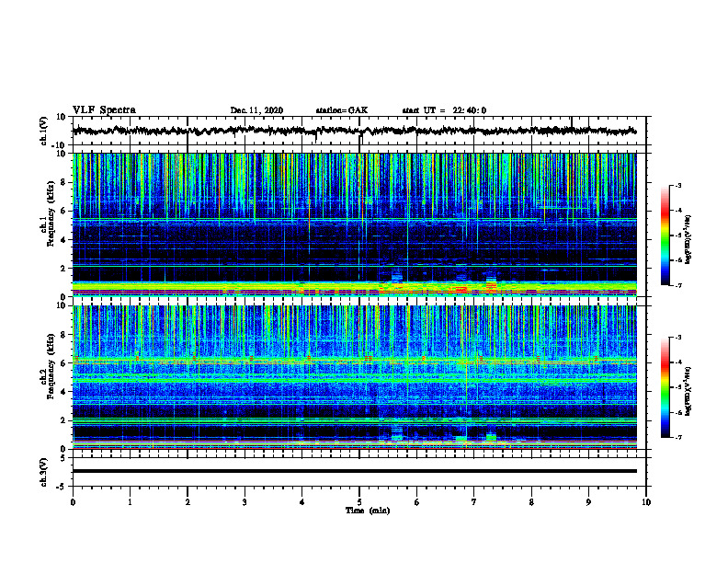The image size is (728, 563).
Task: Click the '7' tick on the time axis
Action: (x=474, y=502)
